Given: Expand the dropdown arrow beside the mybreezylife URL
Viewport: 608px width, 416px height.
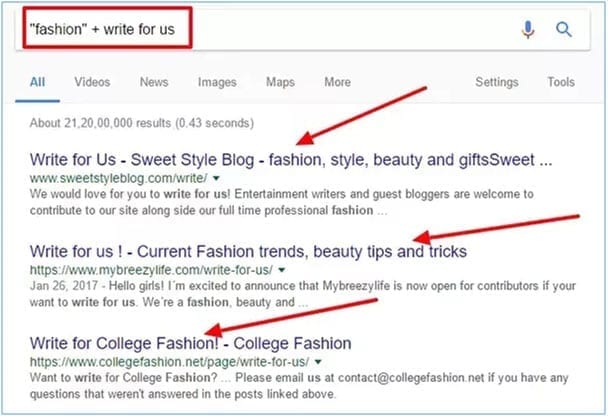Looking at the screenshot, I should point(282,270).
